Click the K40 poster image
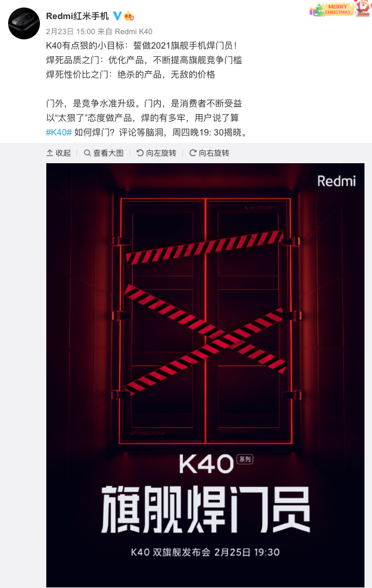Screen dimensions: 372x588 pyautogui.click(x=205, y=374)
